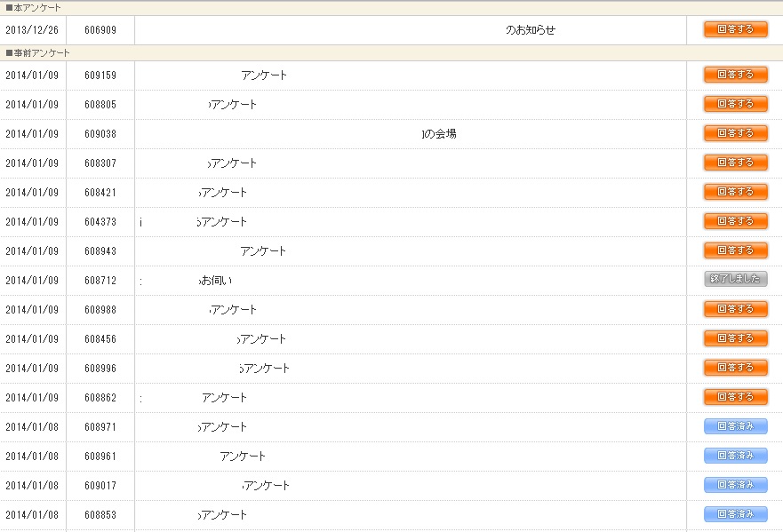This screenshot has height=532, width=783.
Task: Answer survey 608996 with 回答する button
Action: 735,368
